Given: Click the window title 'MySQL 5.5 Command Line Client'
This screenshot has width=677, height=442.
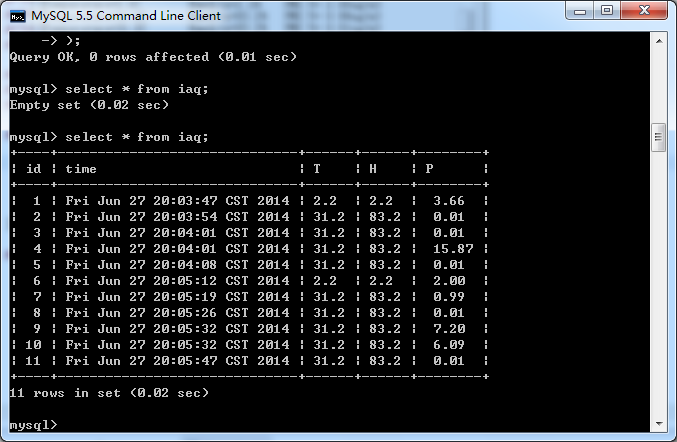Looking at the screenshot, I should [126, 16].
